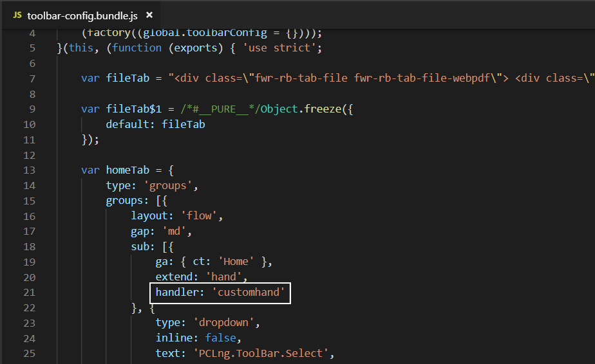Screen dimensions: 595x364
Task: Click the 'flow' layout value
Action: pos(199,215)
